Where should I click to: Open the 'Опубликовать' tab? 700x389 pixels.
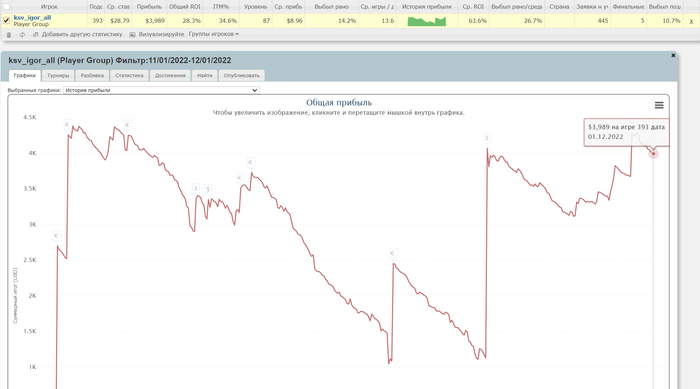242,75
